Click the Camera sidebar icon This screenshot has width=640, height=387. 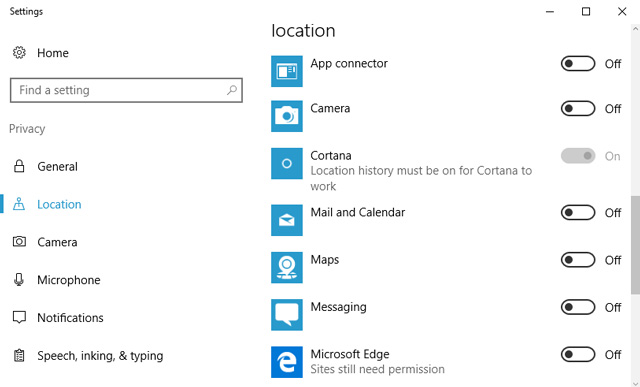[x=19, y=242]
